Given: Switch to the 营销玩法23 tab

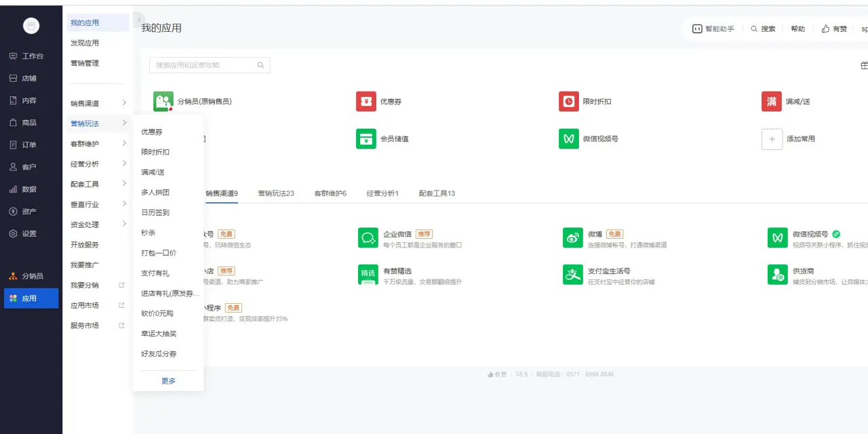Looking at the screenshot, I should point(275,193).
